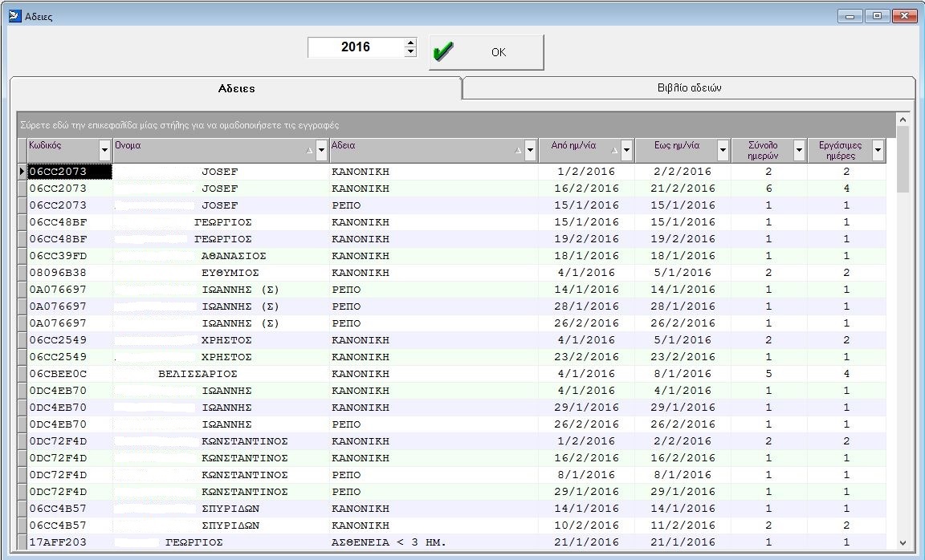Image resolution: width=925 pixels, height=560 pixels.
Task: Open the Έως ημ/νία column filter dropdown
Action: (723, 151)
